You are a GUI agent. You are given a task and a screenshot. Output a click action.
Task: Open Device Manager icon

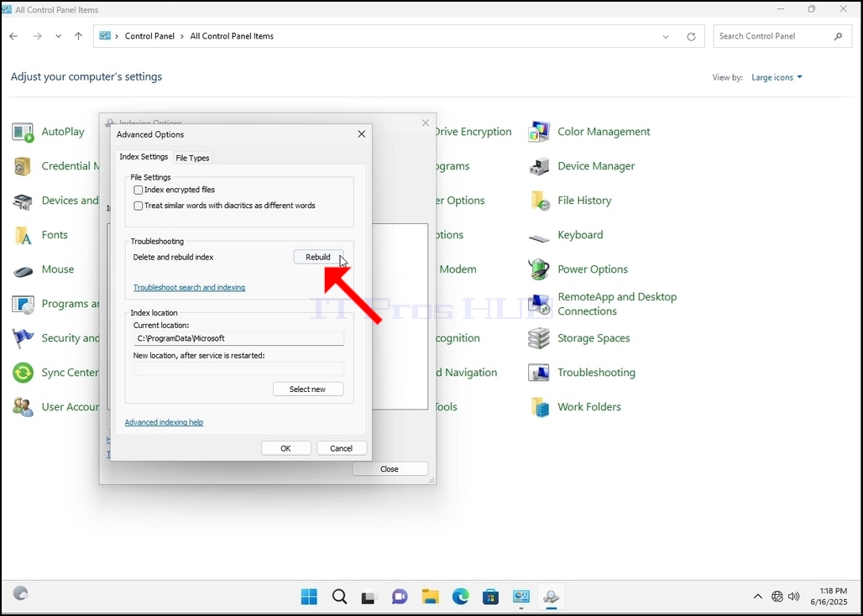[539, 166]
